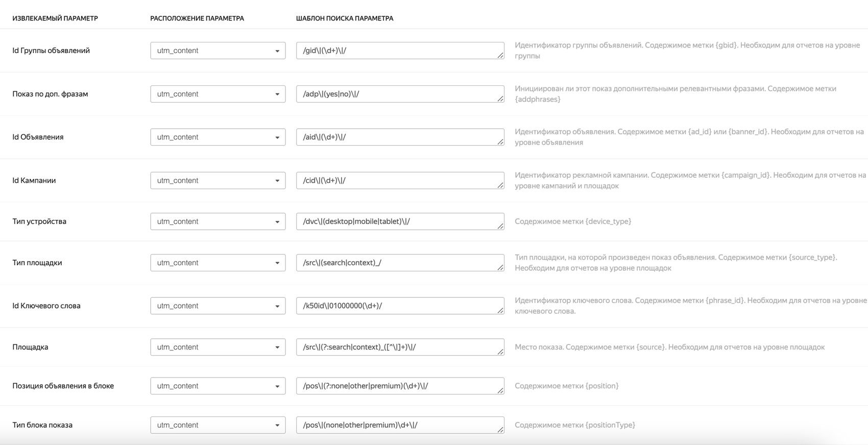Open the Позиция объявления в блоке dropdown
This screenshot has height=445, width=868.
coord(218,386)
